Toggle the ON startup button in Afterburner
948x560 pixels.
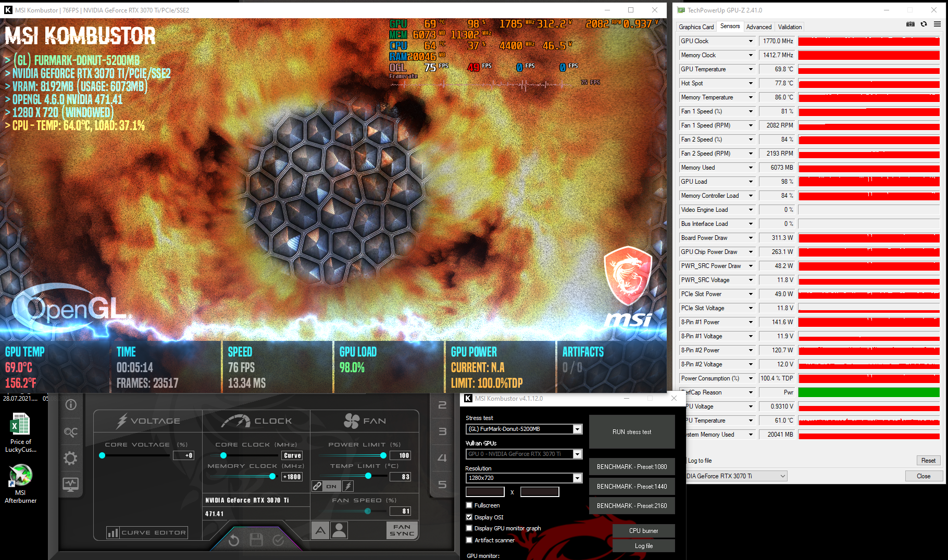tap(332, 486)
